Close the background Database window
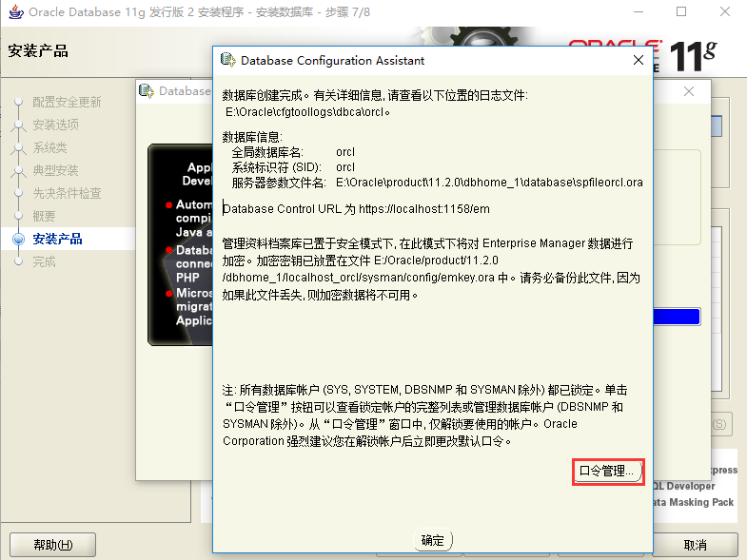This screenshot has width=747, height=560. [x=689, y=91]
